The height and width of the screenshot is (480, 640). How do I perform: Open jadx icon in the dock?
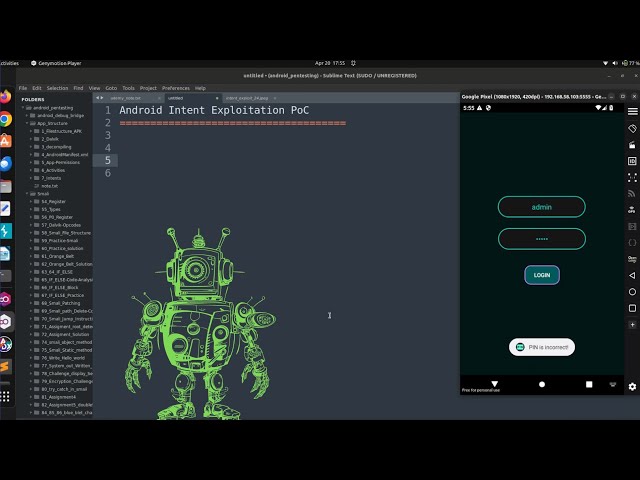pos(5,344)
